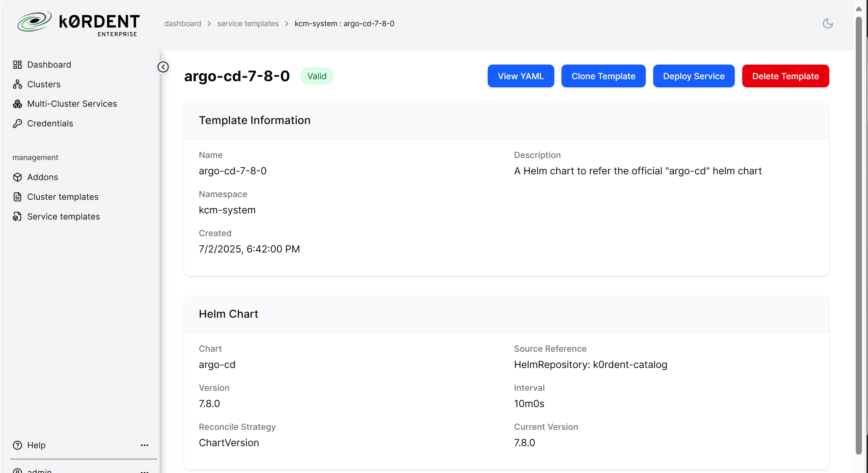Click the Kordent Enterprise logo

tap(79, 23)
